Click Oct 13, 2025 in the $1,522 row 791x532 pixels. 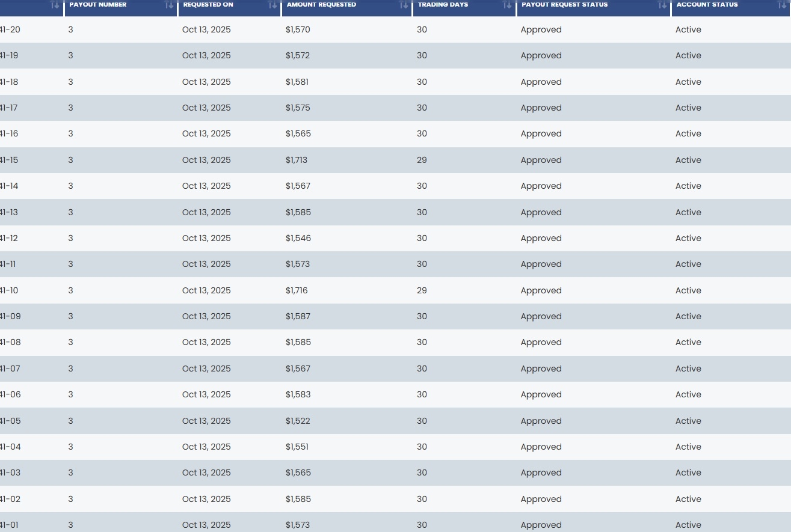pyautogui.click(x=206, y=421)
